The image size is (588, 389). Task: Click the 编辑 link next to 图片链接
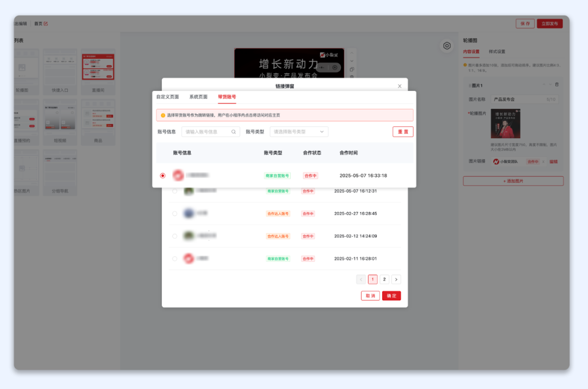pyautogui.click(x=554, y=162)
